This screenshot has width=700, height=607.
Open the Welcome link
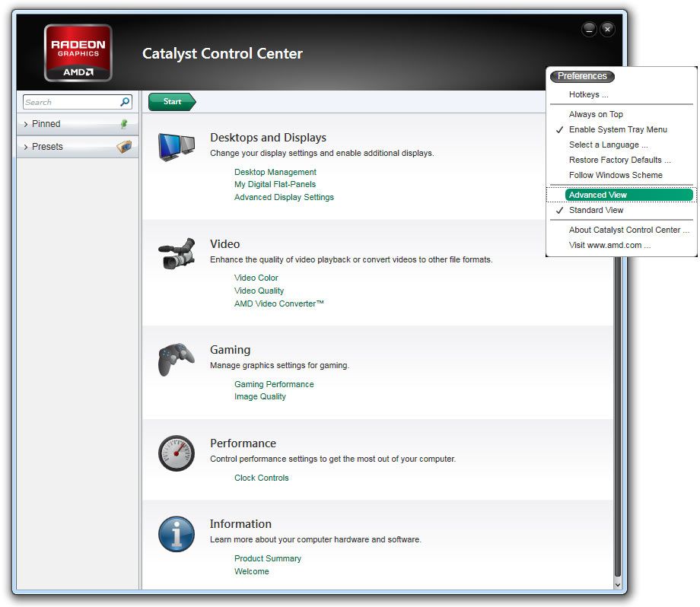(x=252, y=572)
